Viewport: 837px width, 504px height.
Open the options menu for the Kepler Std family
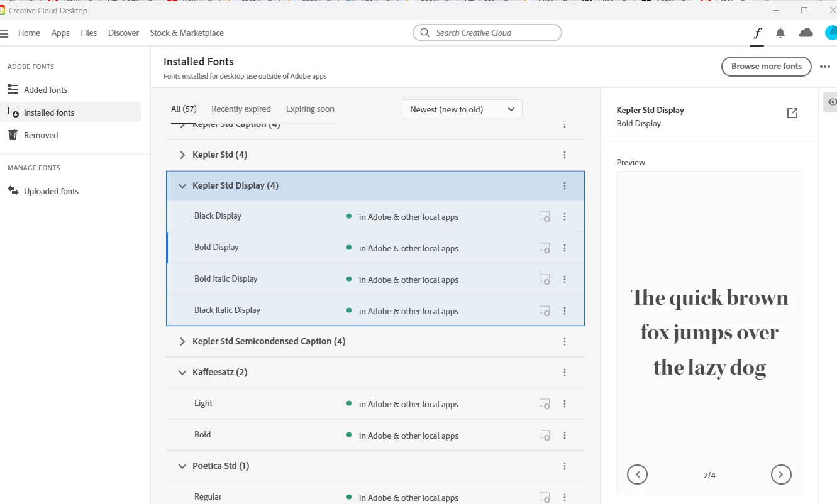(565, 155)
